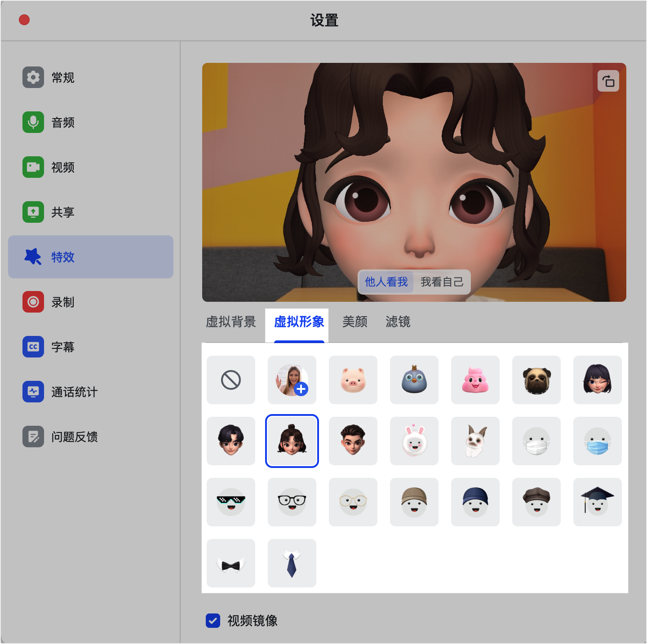
Task: Apply the blue necktie effect
Action: coord(292,563)
